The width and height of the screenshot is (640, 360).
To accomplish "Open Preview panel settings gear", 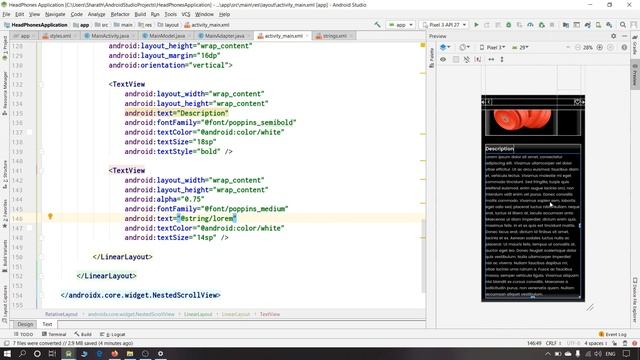I will 613,36.
